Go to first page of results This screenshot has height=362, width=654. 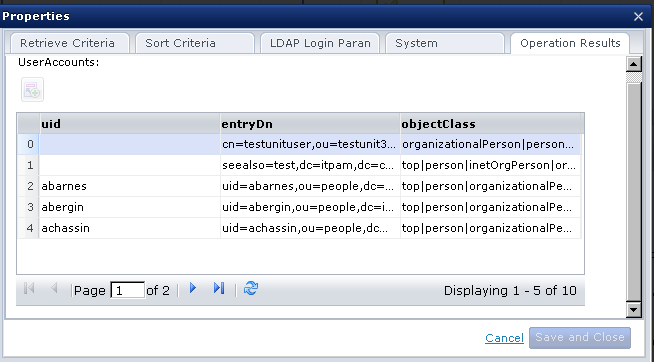(x=29, y=288)
